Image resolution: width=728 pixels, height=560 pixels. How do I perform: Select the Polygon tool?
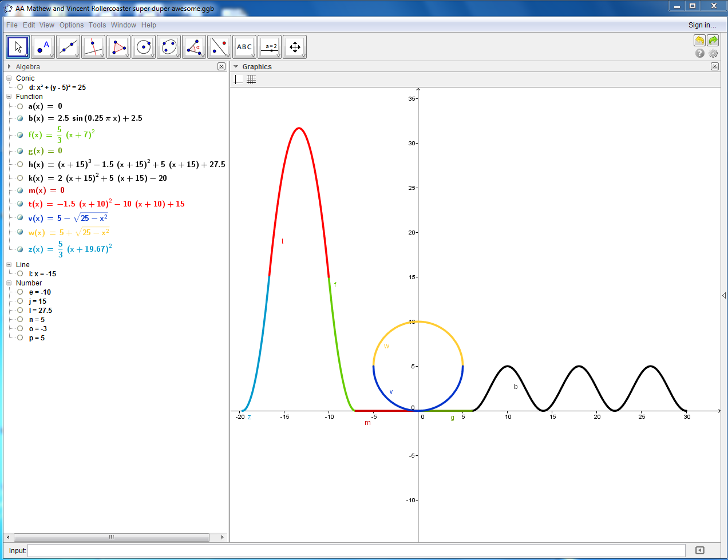pos(118,47)
